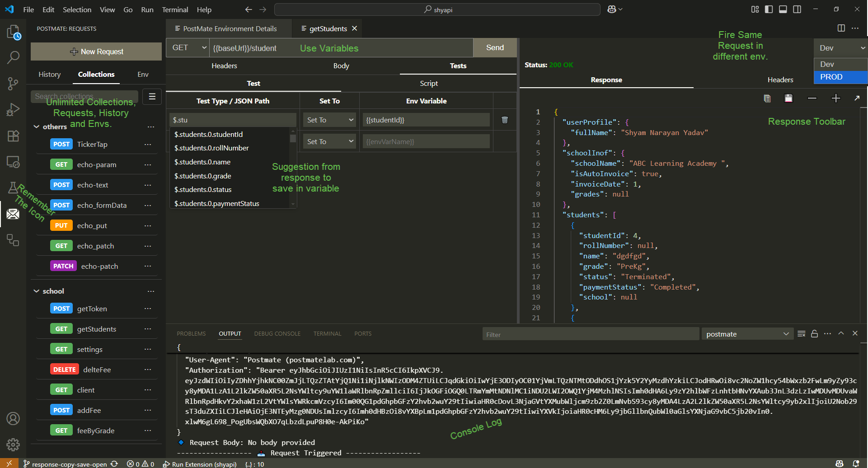The width and height of the screenshot is (868, 468).
Task: Click suggestion list scrollbar thumb
Action: click(293, 138)
